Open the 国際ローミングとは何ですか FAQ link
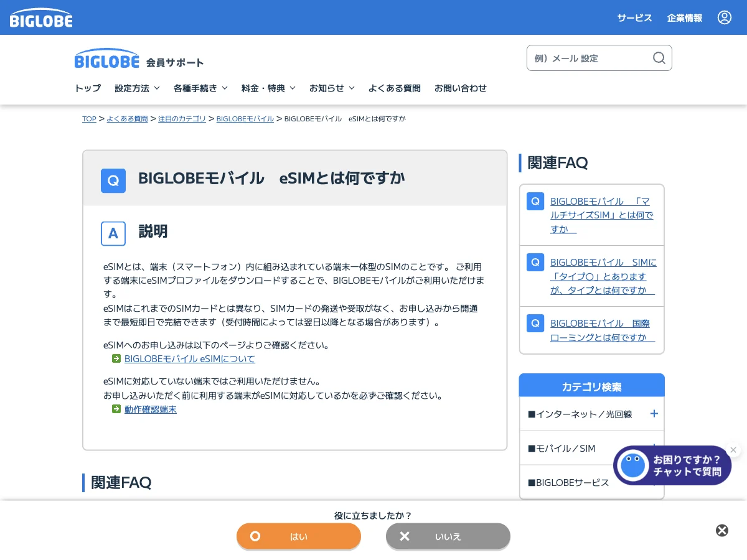Image resolution: width=747 pixels, height=560 pixels. coord(603,330)
